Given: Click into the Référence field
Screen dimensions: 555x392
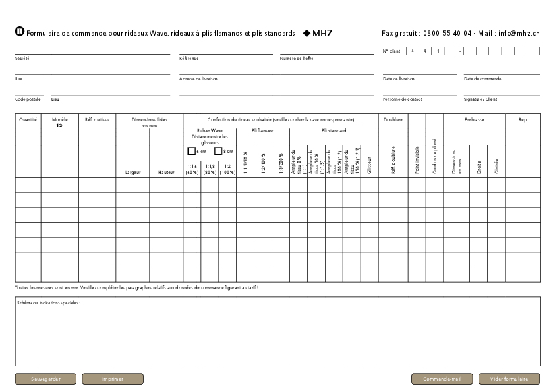Looking at the screenshot, I should tap(225, 50).
